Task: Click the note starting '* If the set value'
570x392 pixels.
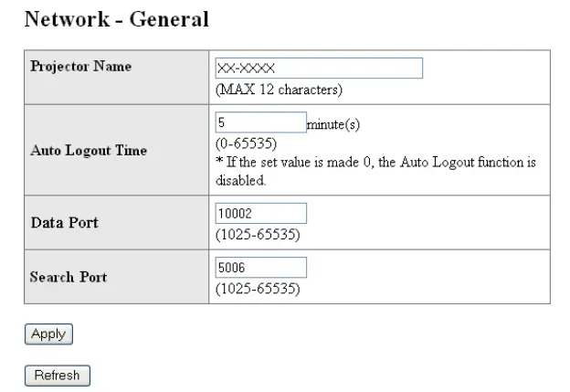Action: (x=375, y=162)
